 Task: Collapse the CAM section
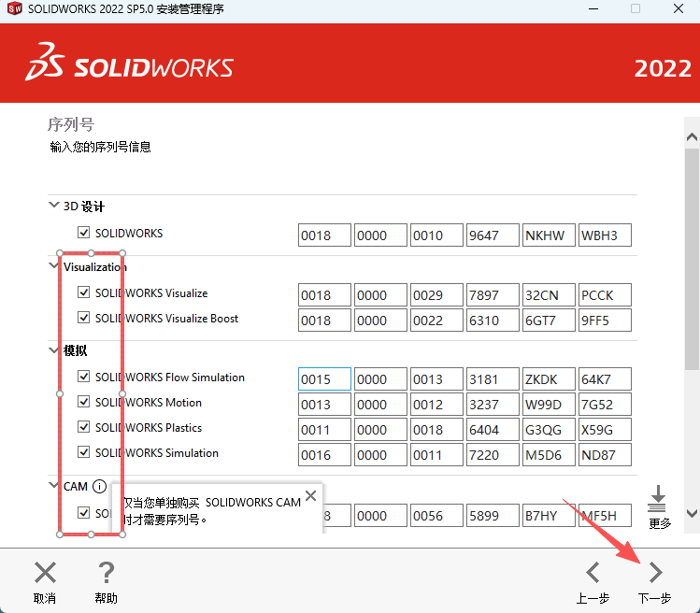tap(54, 485)
